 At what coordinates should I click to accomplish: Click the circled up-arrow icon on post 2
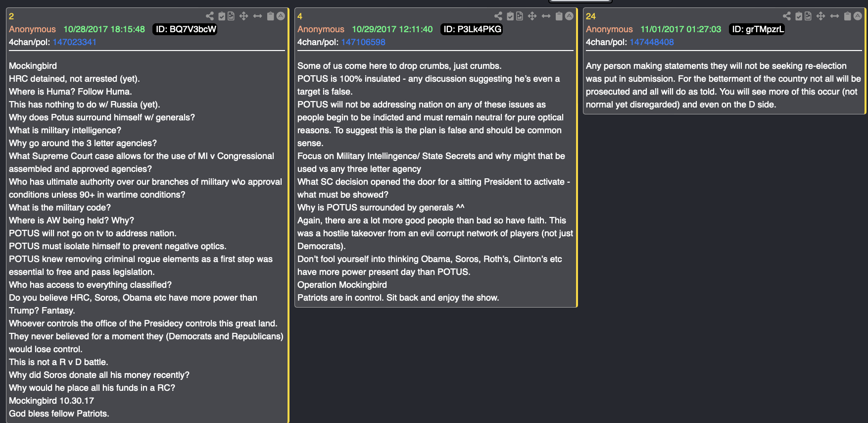pyautogui.click(x=281, y=16)
